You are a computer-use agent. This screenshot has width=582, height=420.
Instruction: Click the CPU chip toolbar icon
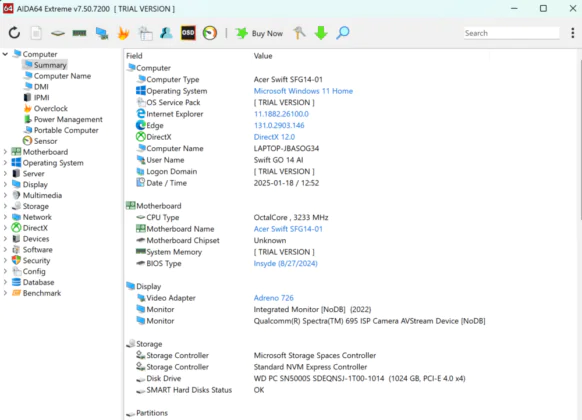58,33
